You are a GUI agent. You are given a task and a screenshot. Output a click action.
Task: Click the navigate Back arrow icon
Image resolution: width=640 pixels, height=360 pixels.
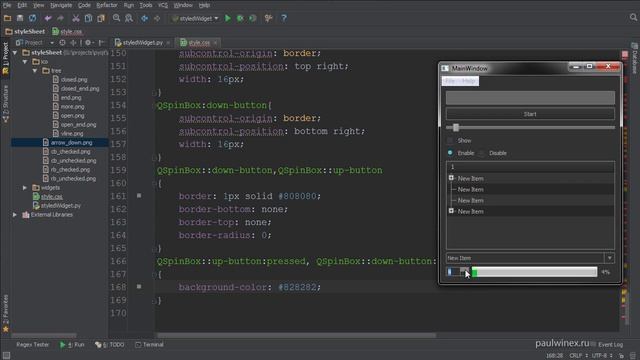(144, 18)
